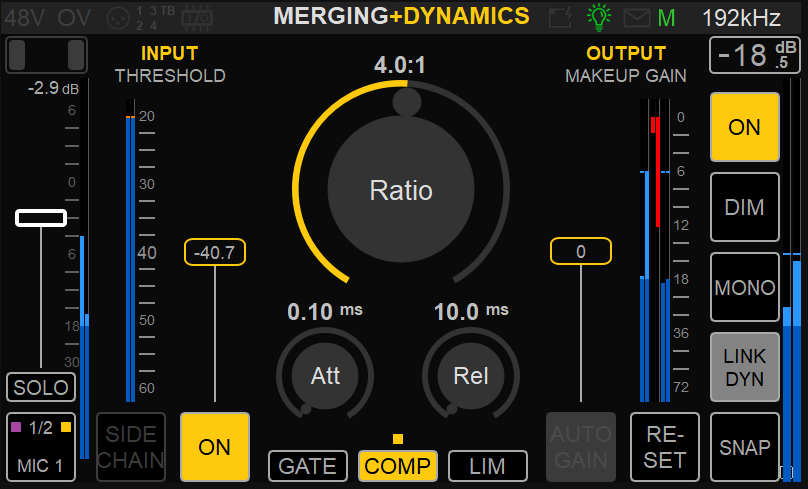This screenshot has height=489, width=808.
Task: Click the -40.7 threshold slider handle
Action: [x=215, y=252]
